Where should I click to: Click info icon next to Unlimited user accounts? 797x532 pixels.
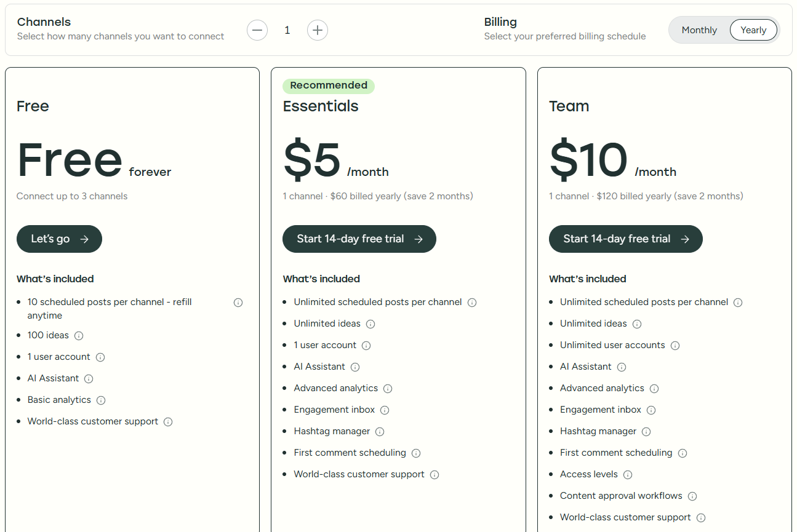pyautogui.click(x=675, y=345)
